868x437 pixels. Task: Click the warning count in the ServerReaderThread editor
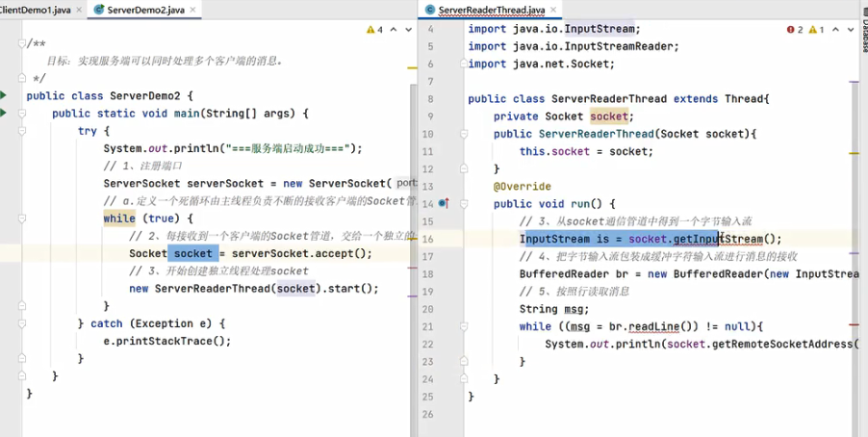[817, 30]
